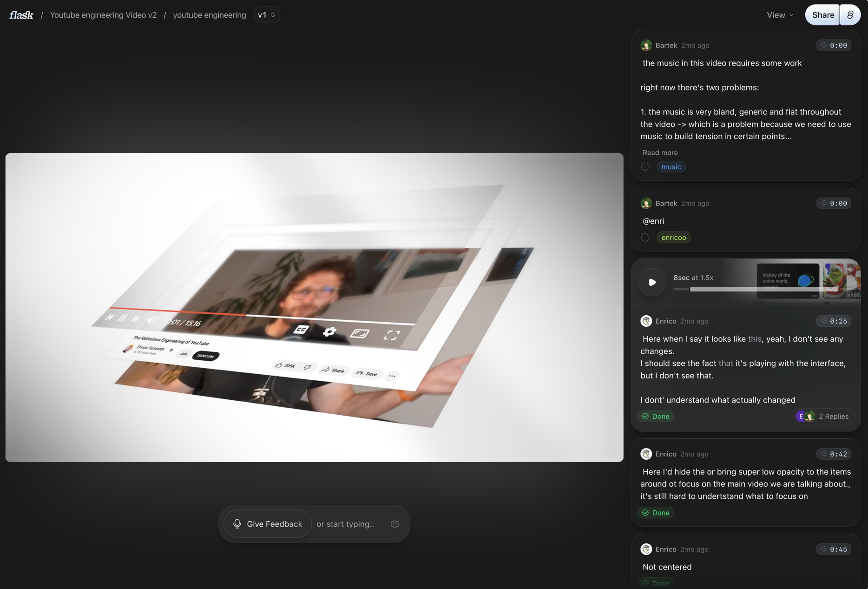
Task: Mark the music comment as done
Action: point(645,167)
